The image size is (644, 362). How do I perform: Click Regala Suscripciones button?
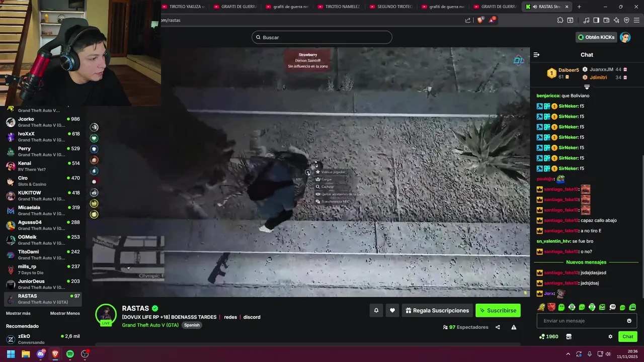click(437, 311)
